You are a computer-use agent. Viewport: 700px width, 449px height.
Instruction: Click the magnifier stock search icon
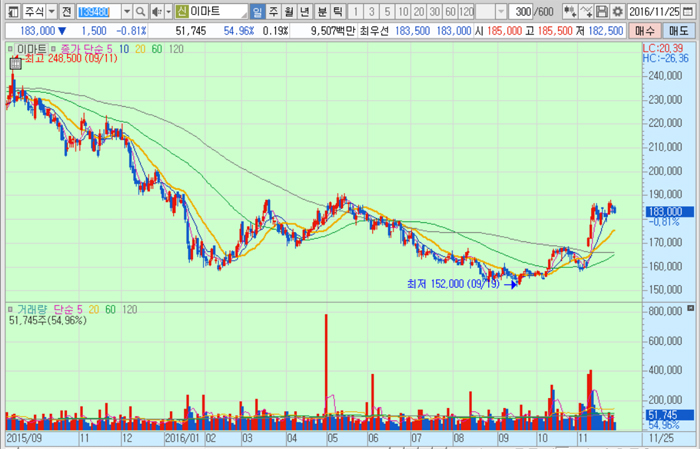point(142,12)
